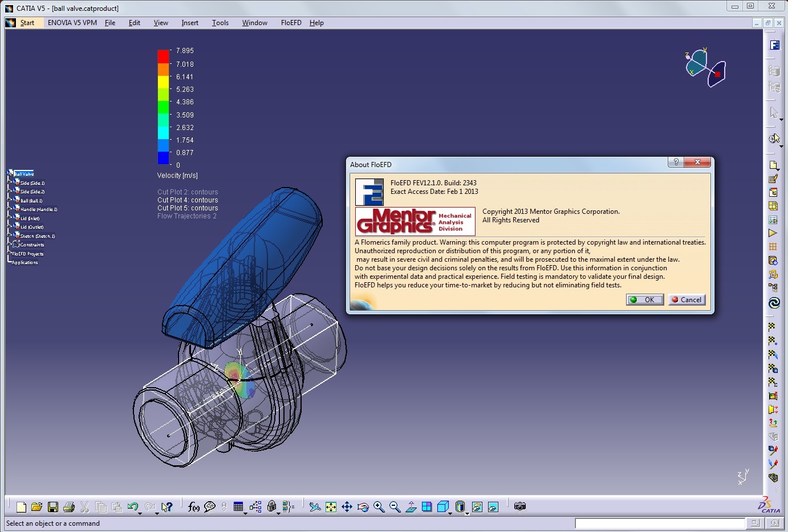Open the Insert menu

(190, 23)
